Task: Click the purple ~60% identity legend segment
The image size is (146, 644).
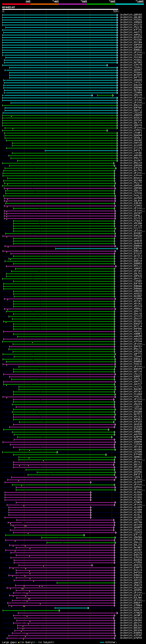Action: (73, 4)
